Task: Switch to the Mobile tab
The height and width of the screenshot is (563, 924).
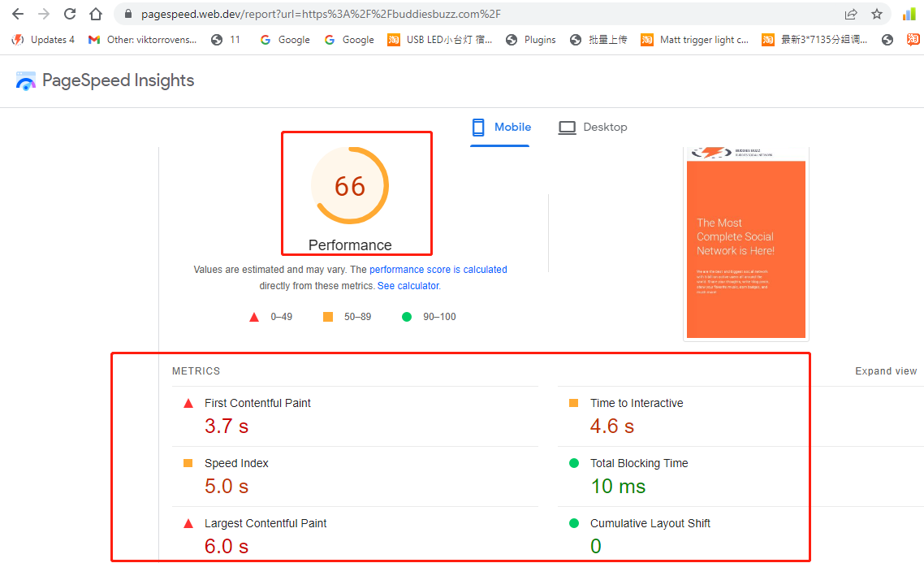Action: click(x=501, y=128)
